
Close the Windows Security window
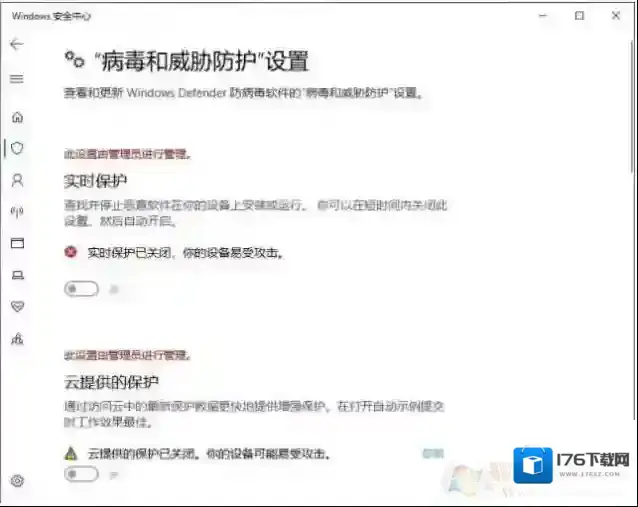616,15
